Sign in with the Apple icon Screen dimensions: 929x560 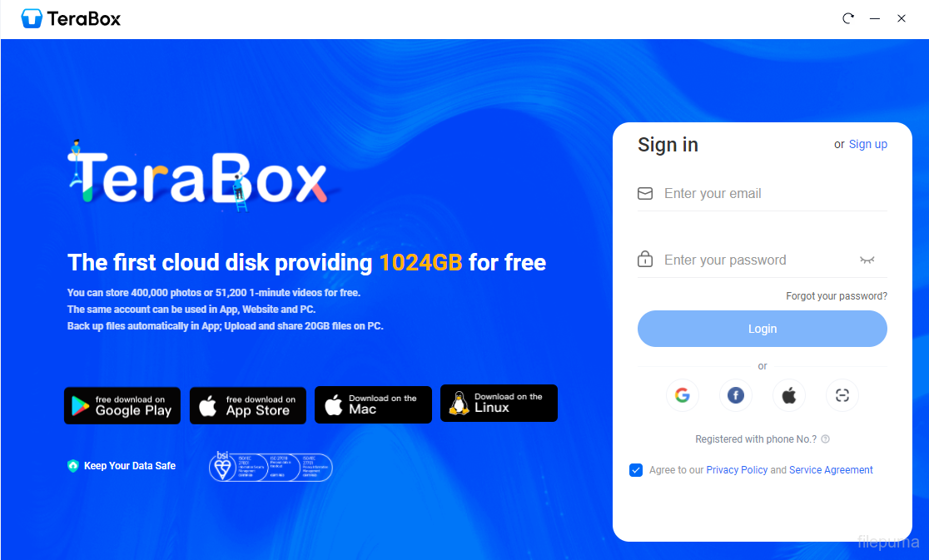point(789,395)
